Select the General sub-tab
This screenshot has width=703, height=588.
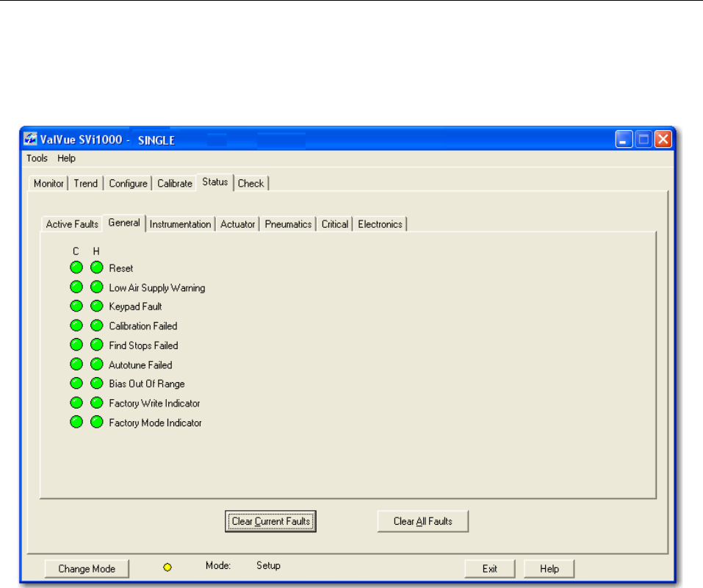coord(124,223)
